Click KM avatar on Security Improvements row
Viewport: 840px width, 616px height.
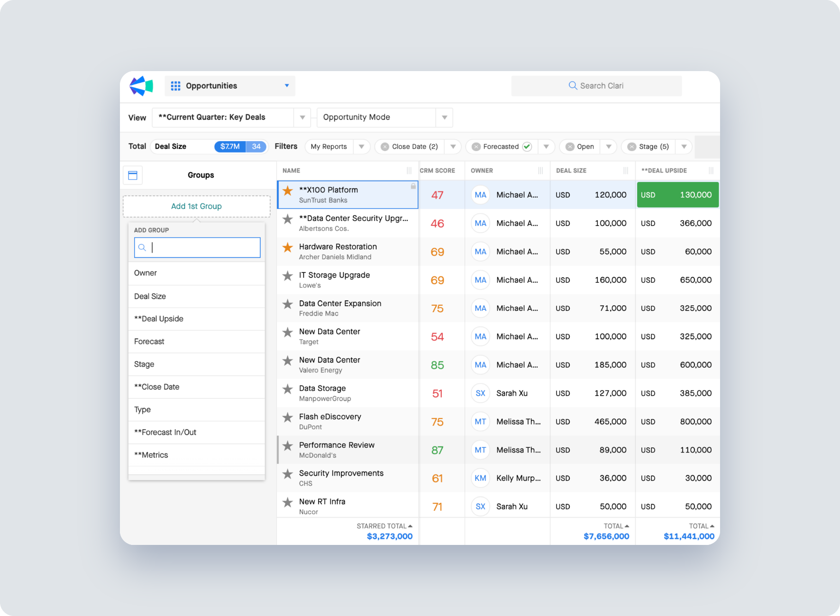click(x=480, y=478)
